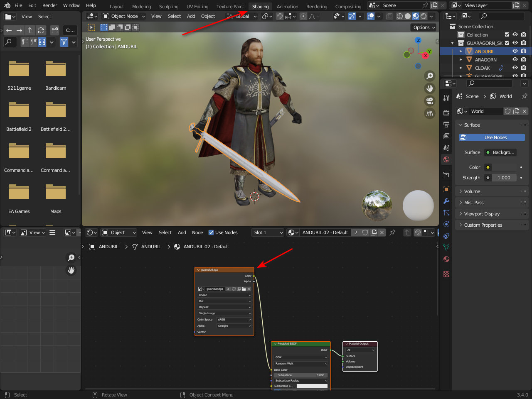Screen dimensions: 532x399
Task: Click the file browser filter funnel icon
Action: (64, 42)
